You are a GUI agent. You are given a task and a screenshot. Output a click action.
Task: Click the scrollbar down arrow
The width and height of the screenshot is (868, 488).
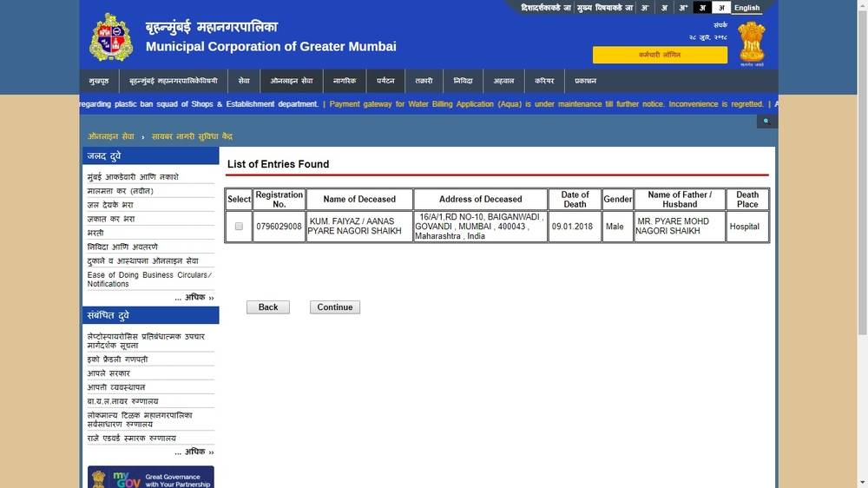point(863,483)
